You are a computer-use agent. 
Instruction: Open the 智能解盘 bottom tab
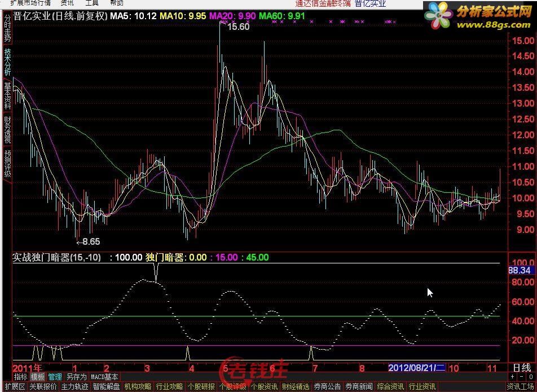pyautogui.click(x=106, y=386)
